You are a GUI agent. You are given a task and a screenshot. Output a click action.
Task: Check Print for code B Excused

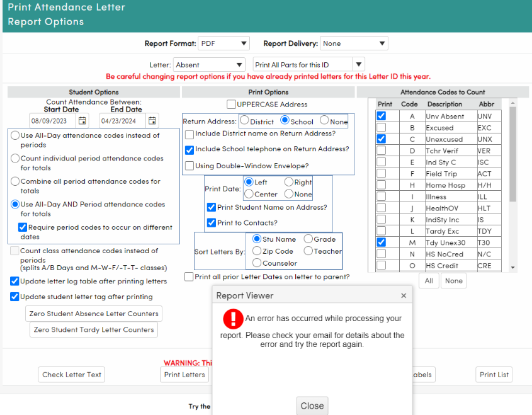pyautogui.click(x=382, y=127)
